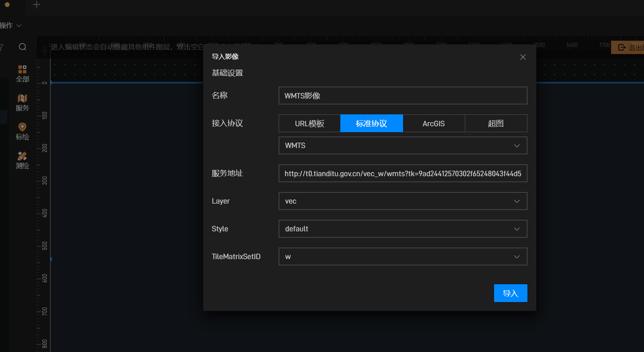This screenshot has height=352, width=644.
Task: Select the 标准协议 protocol option
Action: click(371, 123)
